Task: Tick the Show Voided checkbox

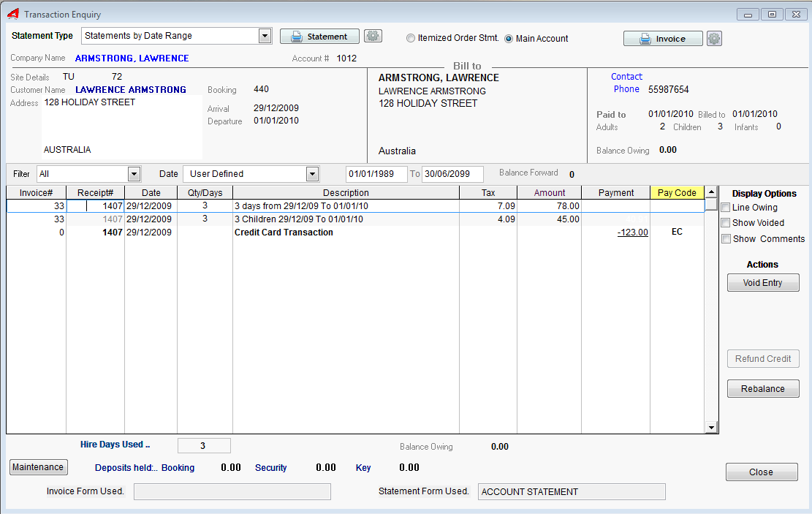Action: click(x=726, y=223)
